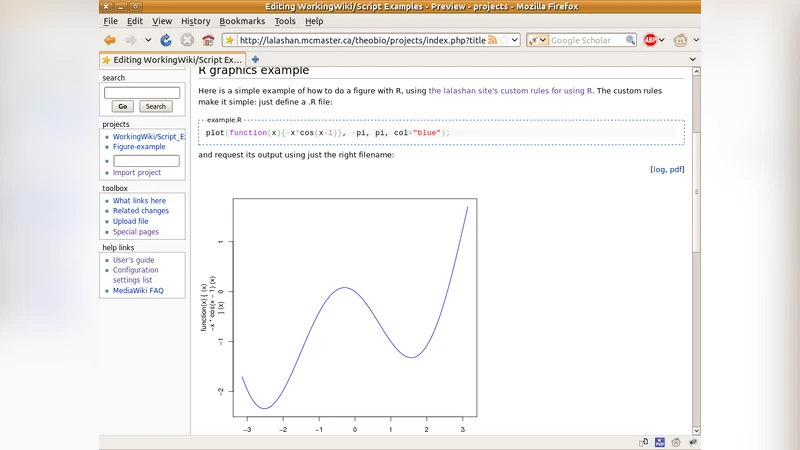Click the page scrollbar down arrow
Image resolution: width=800 pixels, height=450 pixels.
(696, 431)
